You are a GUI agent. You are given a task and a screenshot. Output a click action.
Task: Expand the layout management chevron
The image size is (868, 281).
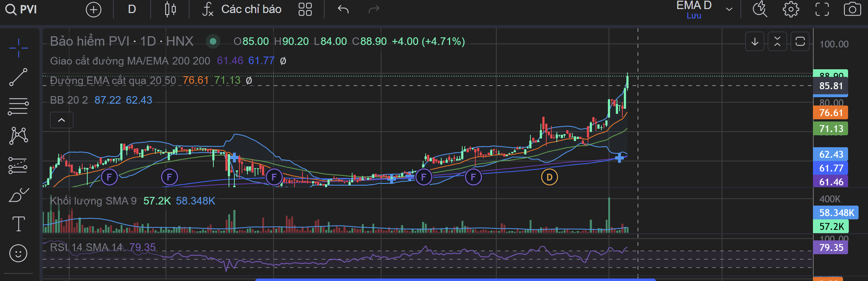pos(729,9)
